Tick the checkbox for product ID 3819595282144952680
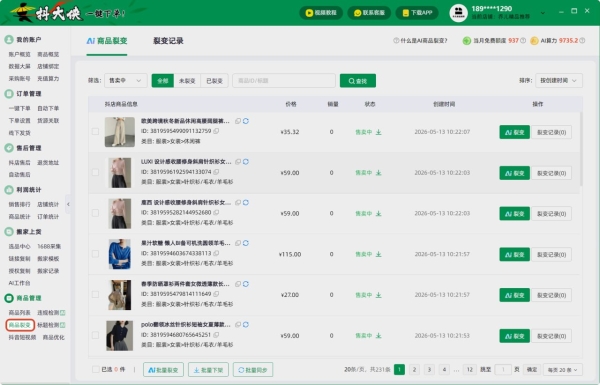This screenshot has height=385, width=600. tap(95, 213)
